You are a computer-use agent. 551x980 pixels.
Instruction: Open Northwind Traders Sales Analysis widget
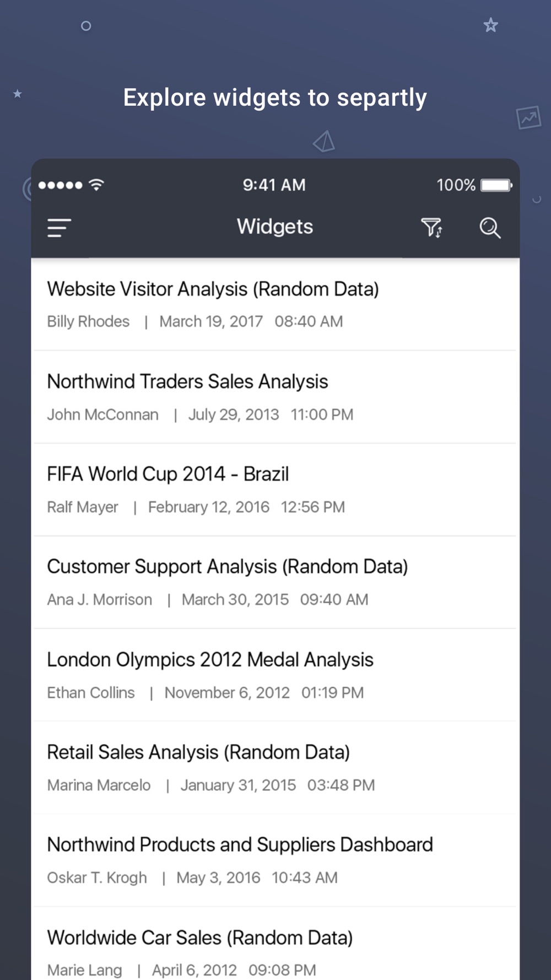275,397
